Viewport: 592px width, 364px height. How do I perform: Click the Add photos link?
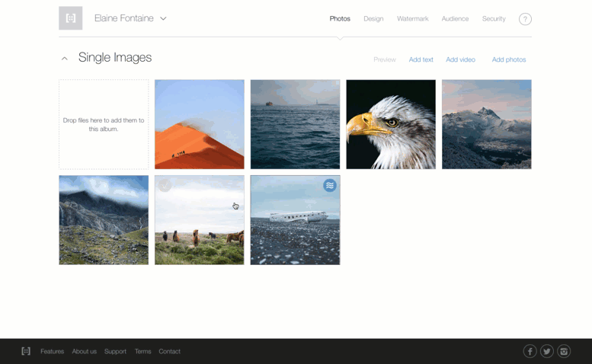point(509,59)
